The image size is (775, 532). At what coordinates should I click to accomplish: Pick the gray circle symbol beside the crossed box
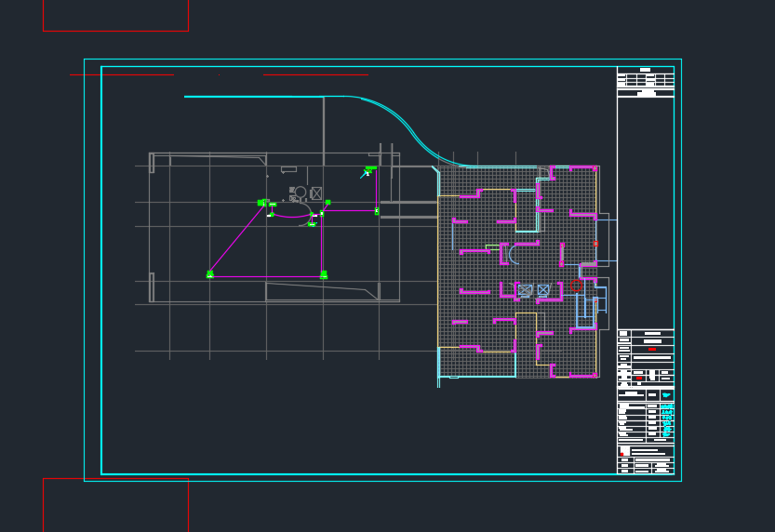(301, 193)
